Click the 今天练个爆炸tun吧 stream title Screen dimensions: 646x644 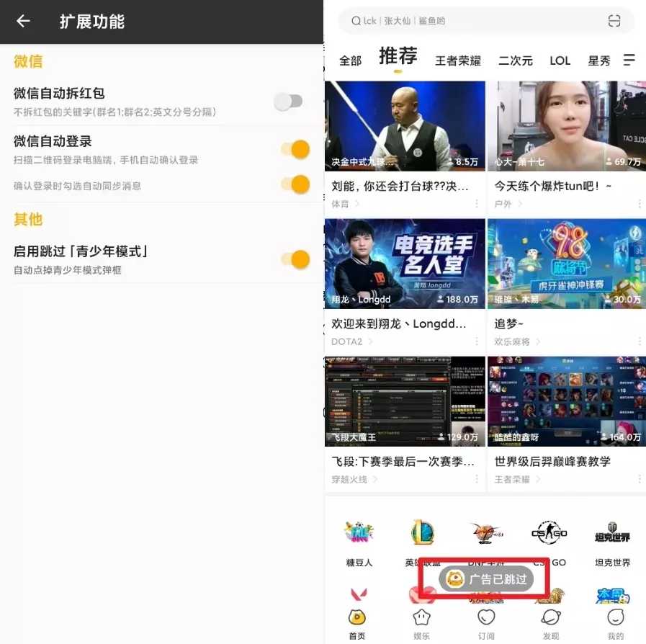pos(552,187)
